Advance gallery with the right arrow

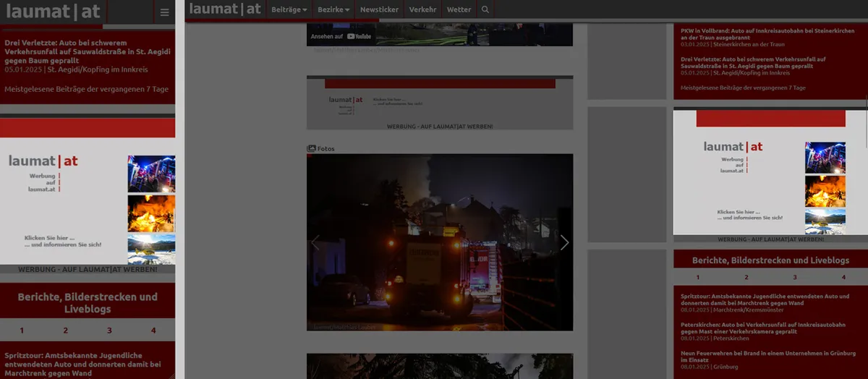click(564, 243)
